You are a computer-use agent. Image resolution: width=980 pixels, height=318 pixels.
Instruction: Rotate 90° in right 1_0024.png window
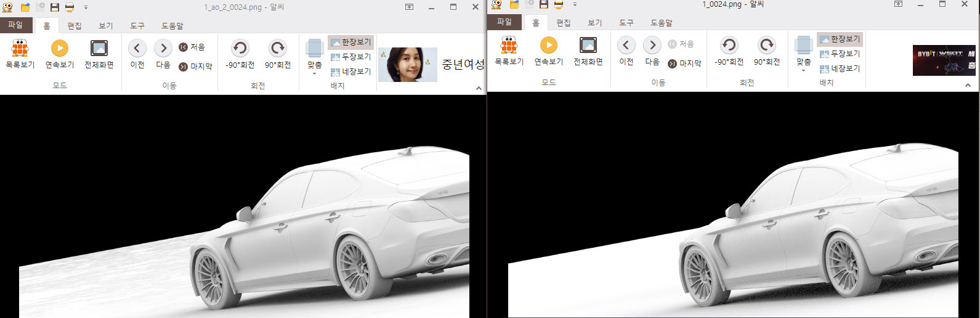coord(767,51)
